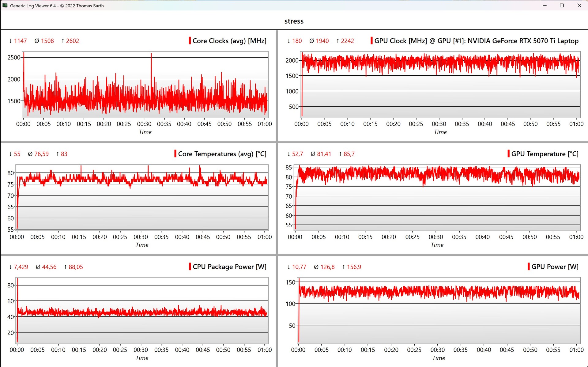Click red swatch beside Core Clocks legend
The image size is (588, 367).
click(190, 41)
